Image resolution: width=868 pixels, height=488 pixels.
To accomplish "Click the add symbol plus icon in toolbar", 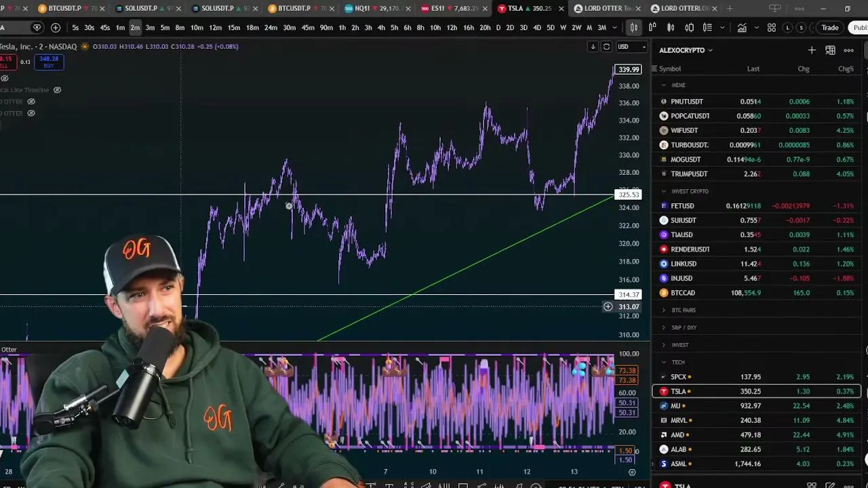I will [56, 28].
